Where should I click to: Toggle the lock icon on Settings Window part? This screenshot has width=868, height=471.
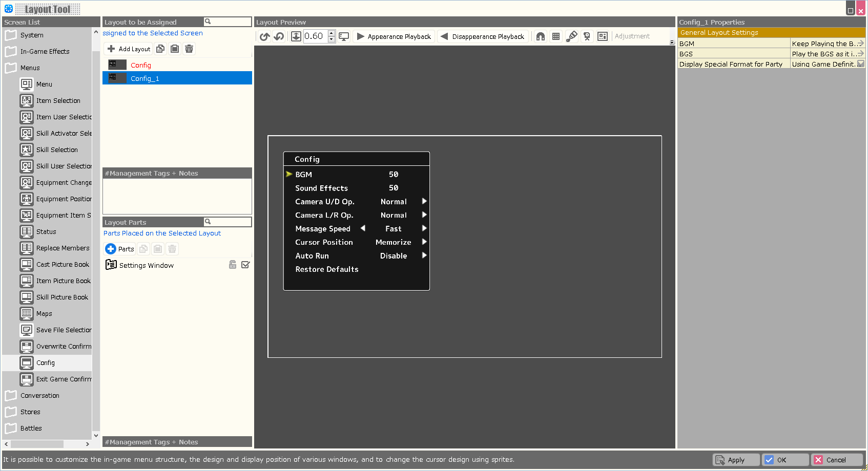click(232, 265)
